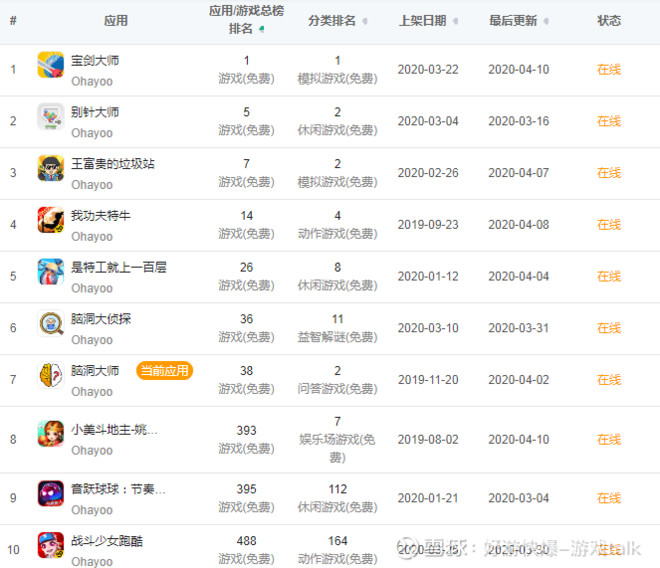Image resolution: width=660 pixels, height=568 pixels.
Task: Click Ohayoo publisher under 我功夫特牛
Action: click(x=92, y=237)
